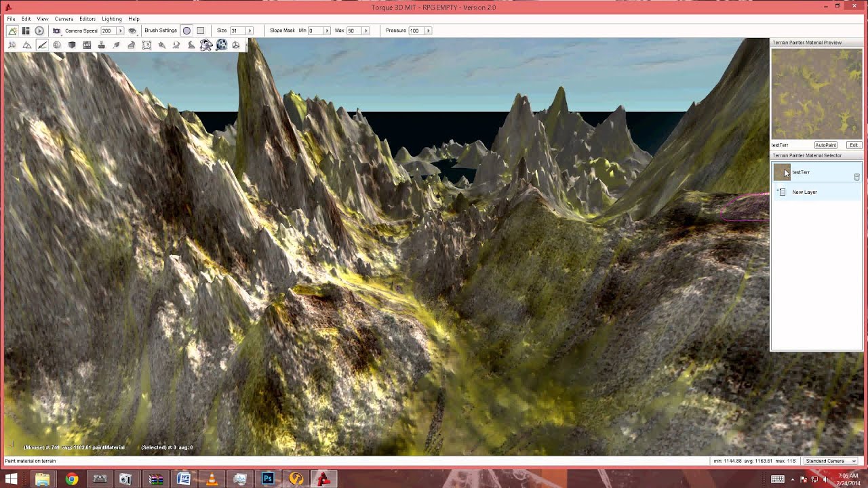Open the Mission Area Editor icon
Viewport: 868px width, 488px height.
tap(146, 45)
